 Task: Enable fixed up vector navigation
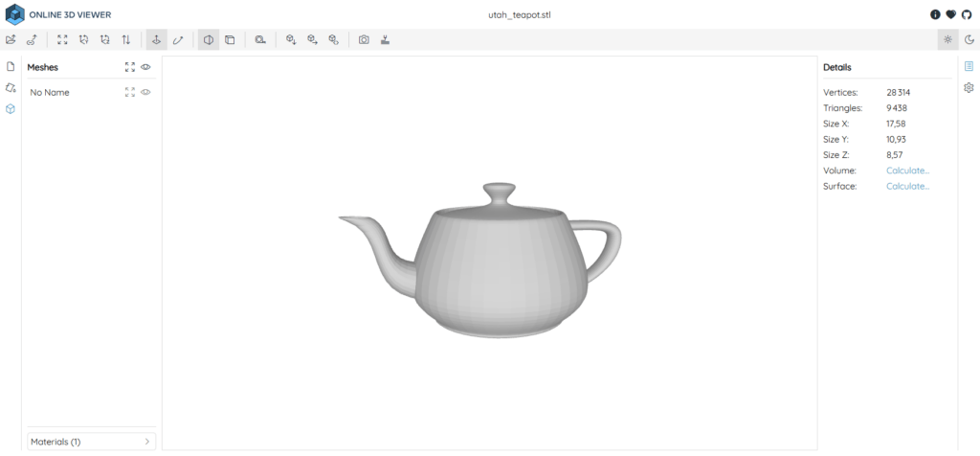coord(157,40)
